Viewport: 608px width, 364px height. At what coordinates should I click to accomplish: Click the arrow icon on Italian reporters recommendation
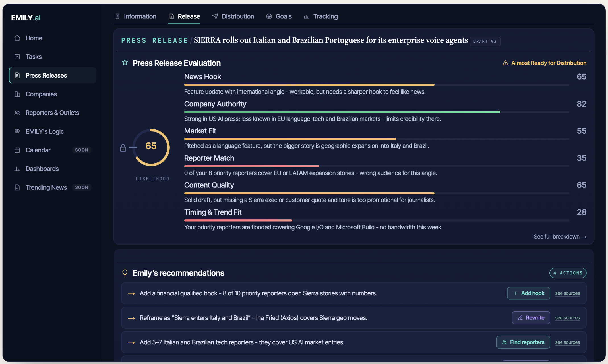click(x=131, y=343)
